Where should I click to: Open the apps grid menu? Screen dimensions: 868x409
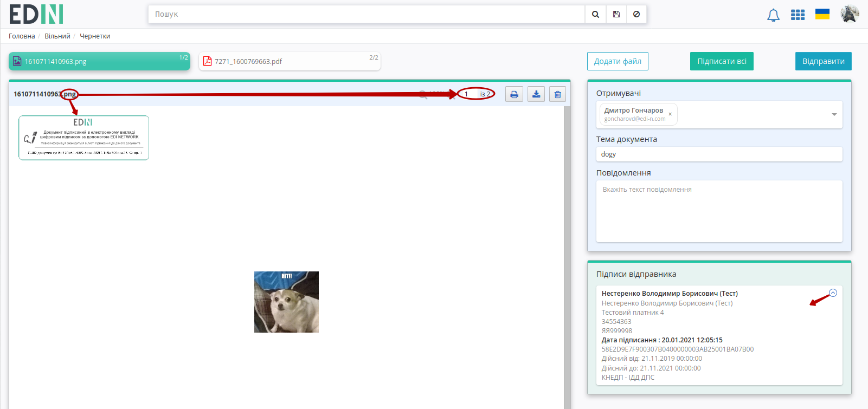[x=798, y=15]
